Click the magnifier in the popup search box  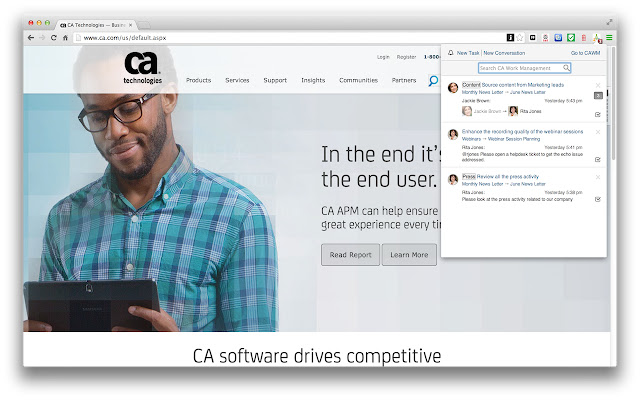click(566, 68)
